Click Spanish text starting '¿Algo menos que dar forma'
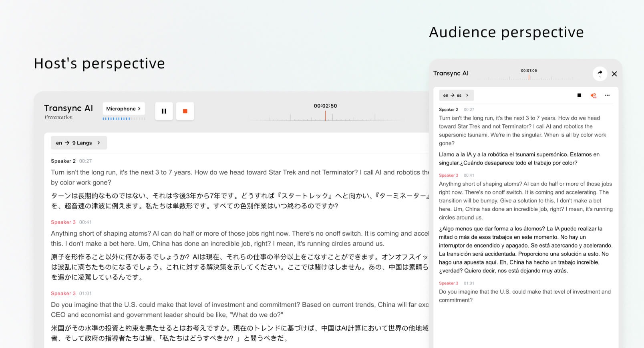Viewport: 644px width, 348px height. pos(525,250)
